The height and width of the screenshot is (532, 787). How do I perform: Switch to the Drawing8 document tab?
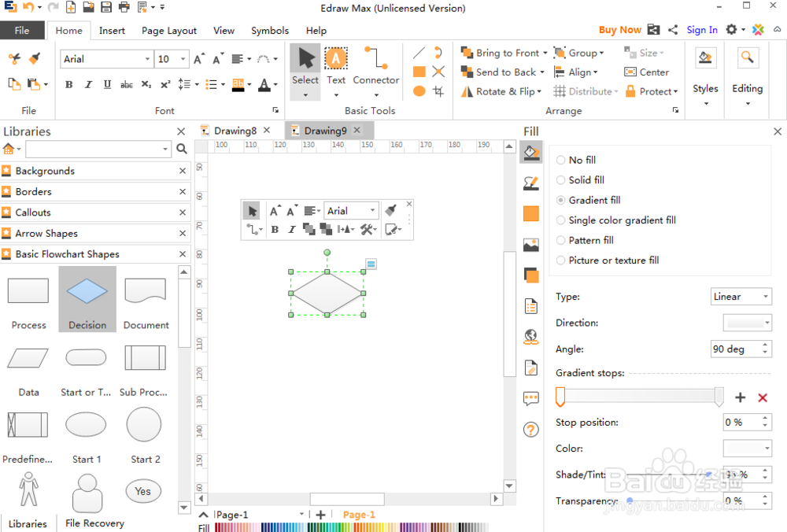point(235,131)
